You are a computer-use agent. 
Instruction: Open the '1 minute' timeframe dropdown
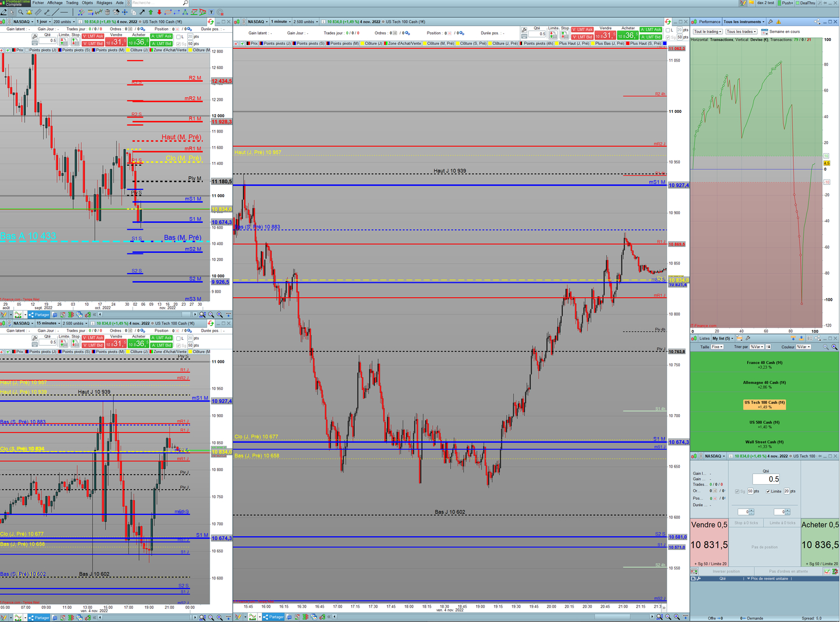pos(281,22)
